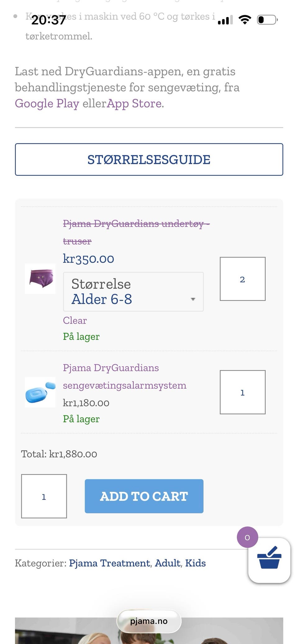
Task: Tap the purple underwear product thumbnail
Action: click(40, 279)
